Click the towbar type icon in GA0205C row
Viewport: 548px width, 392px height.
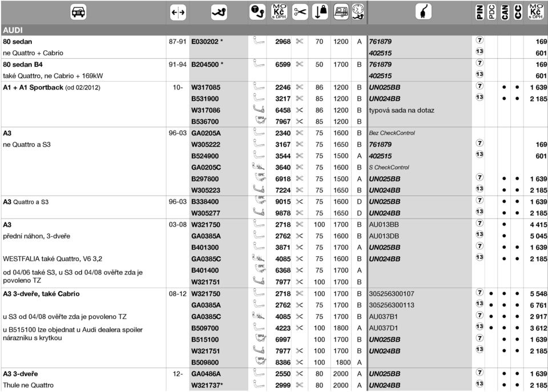pos(258,167)
